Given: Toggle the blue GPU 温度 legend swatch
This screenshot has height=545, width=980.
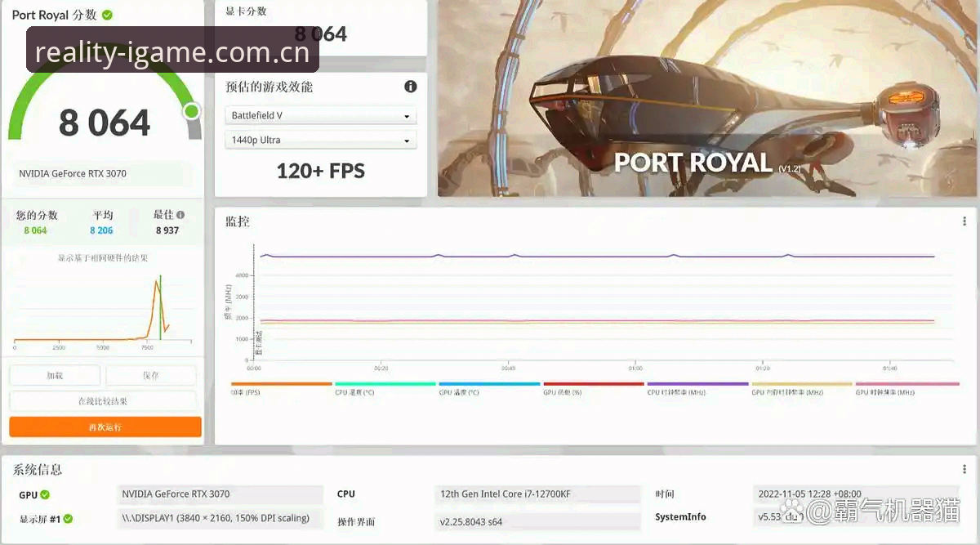Looking at the screenshot, I should point(489,383).
